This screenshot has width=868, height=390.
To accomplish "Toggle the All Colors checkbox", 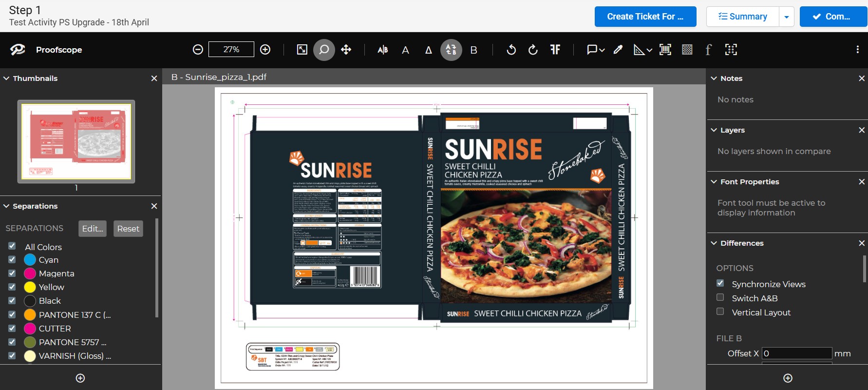I will point(12,246).
